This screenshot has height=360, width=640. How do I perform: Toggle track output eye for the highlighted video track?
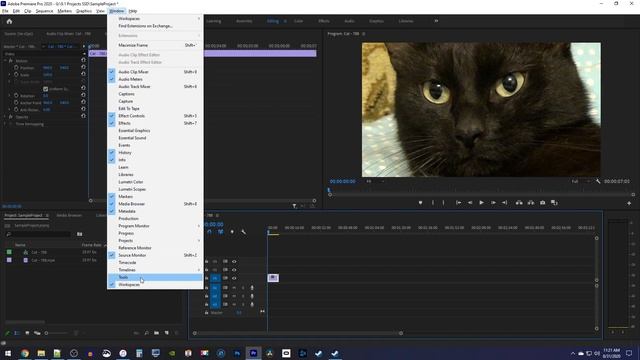tap(234, 278)
